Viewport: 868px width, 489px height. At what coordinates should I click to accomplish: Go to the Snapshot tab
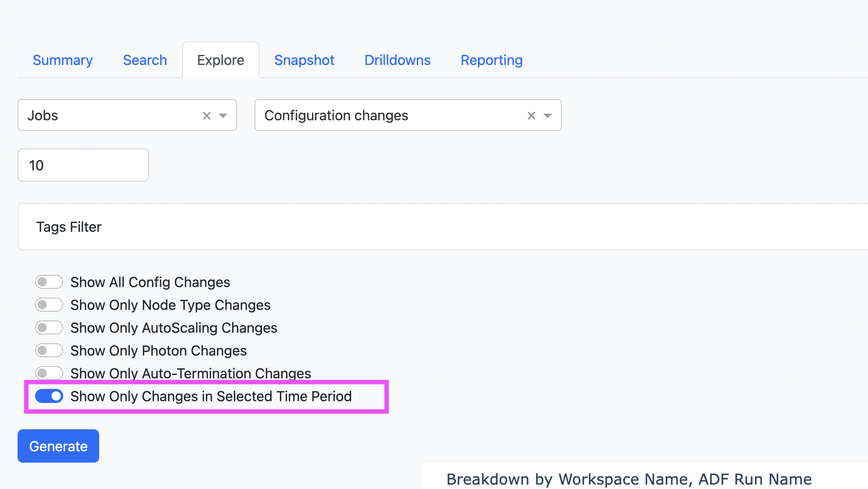tap(304, 60)
